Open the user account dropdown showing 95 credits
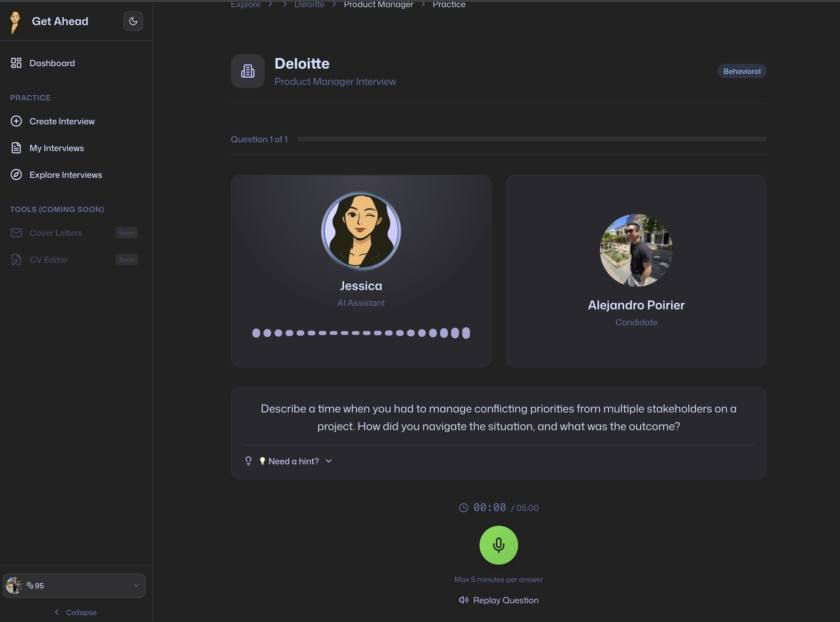Image resolution: width=840 pixels, height=622 pixels. 74,585
